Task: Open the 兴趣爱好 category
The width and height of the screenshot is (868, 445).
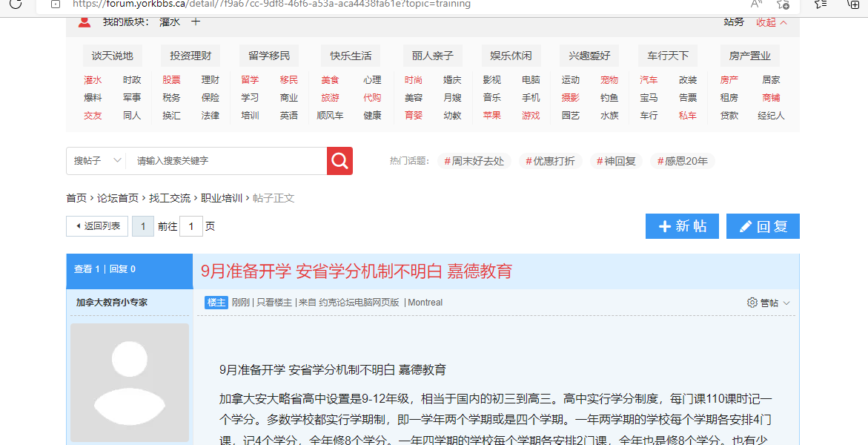Action: (589, 56)
